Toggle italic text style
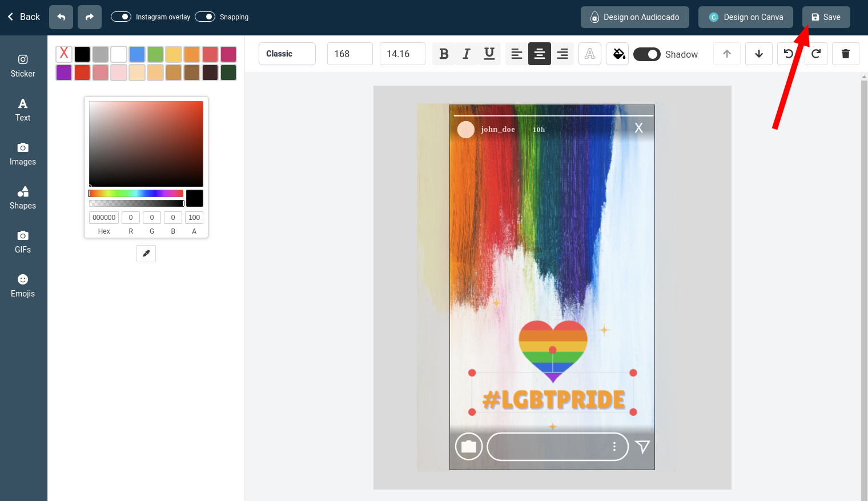The image size is (868, 501). tap(467, 54)
